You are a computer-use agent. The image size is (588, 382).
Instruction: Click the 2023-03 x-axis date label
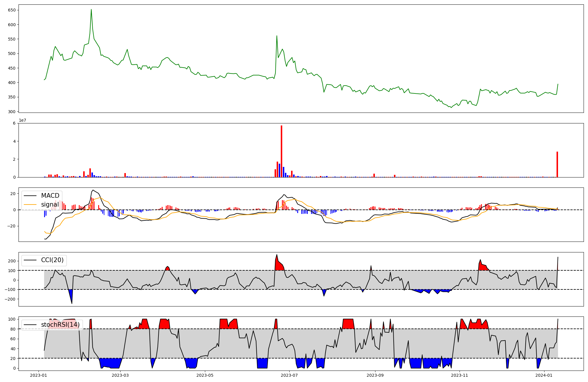(x=120, y=375)
